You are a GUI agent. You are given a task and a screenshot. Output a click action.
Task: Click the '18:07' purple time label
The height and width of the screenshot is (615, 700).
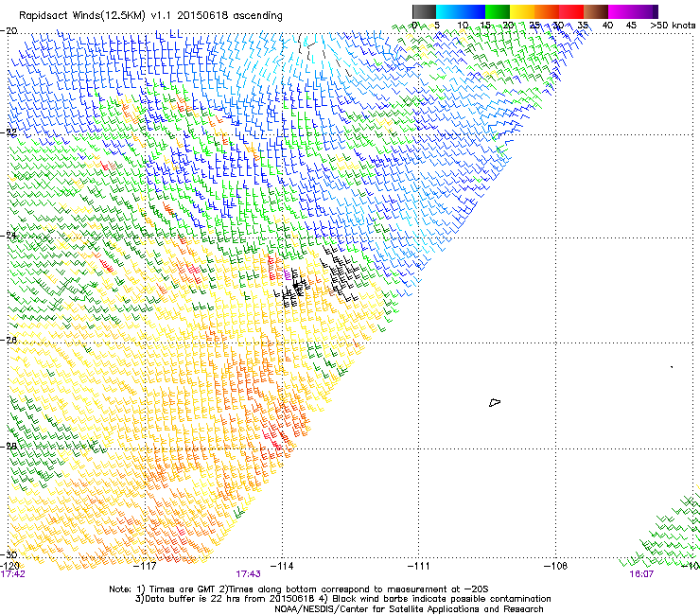coord(641,574)
